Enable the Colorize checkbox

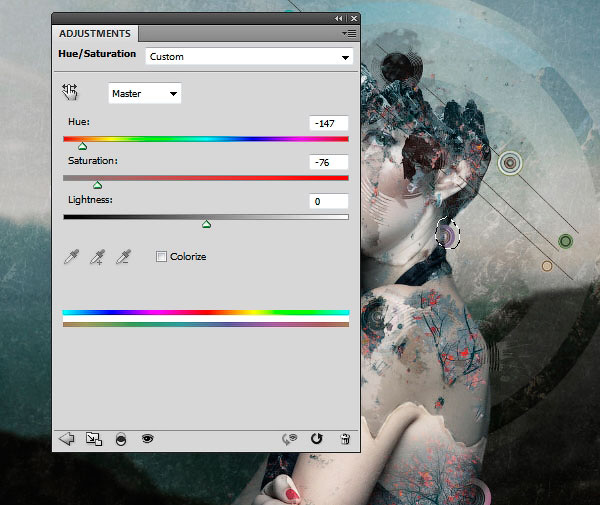(161, 256)
